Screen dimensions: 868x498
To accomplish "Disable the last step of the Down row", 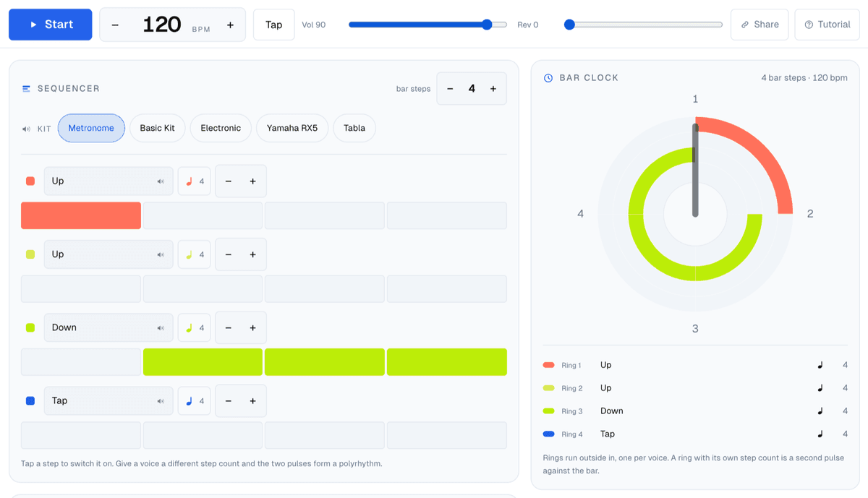I will [x=447, y=362].
